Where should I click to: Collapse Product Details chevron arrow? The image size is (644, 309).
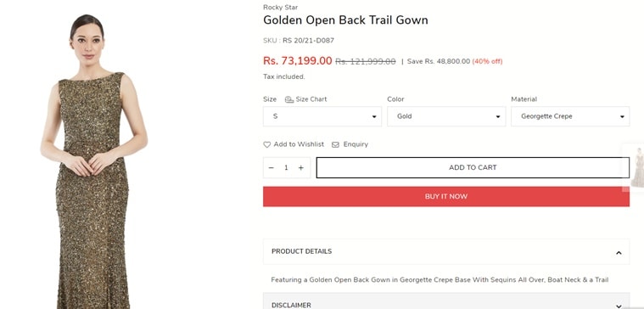(x=619, y=253)
